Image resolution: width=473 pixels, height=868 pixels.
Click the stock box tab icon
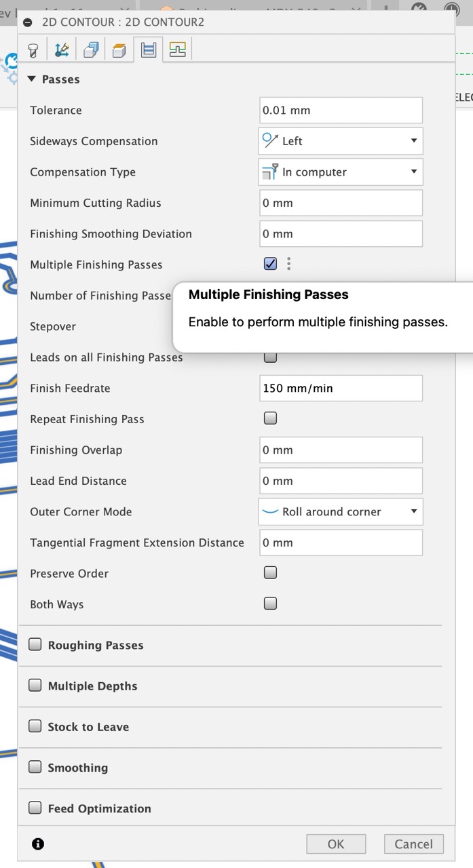[119, 50]
